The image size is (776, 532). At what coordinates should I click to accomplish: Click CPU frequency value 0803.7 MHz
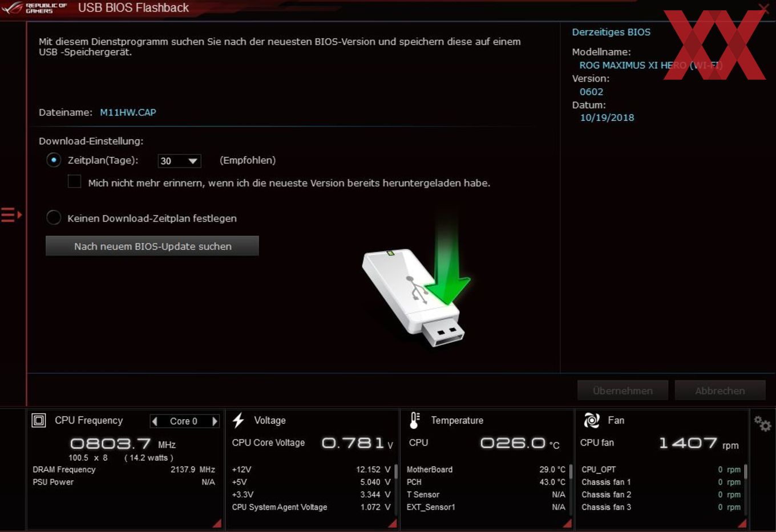(x=123, y=443)
